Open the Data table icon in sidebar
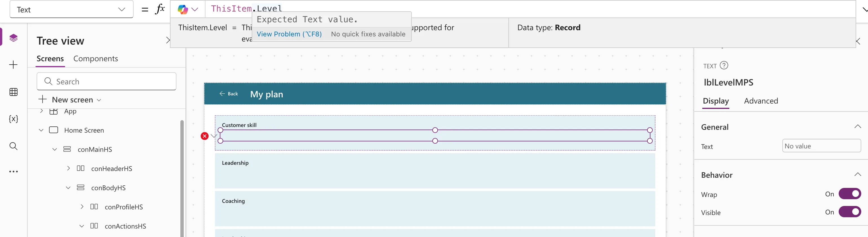This screenshot has width=868, height=237. (14, 92)
